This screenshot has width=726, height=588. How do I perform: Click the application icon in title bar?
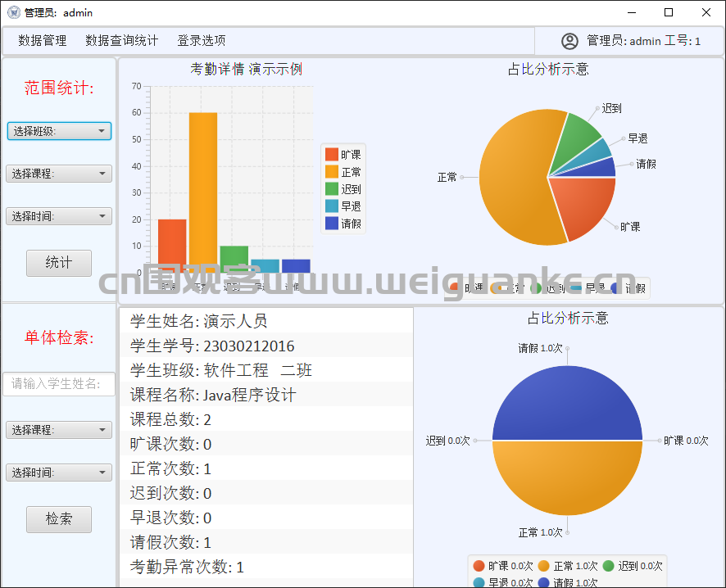tap(14, 12)
